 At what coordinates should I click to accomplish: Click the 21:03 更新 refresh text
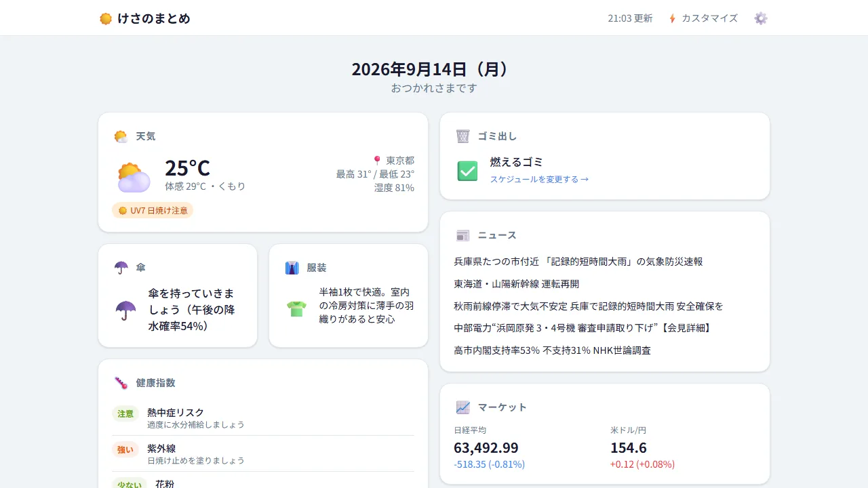click(x=630, y=18)
